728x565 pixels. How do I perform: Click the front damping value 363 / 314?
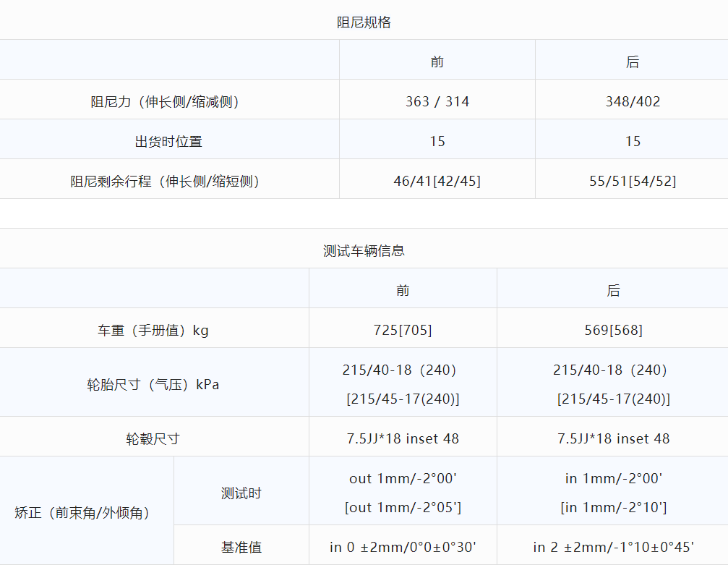tap(437, 102)
